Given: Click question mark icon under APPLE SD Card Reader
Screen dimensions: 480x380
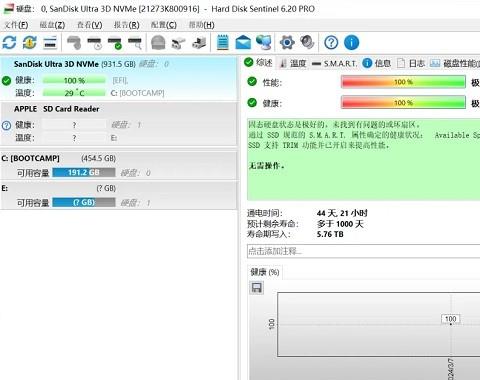Looking at the screenshot, I should click(6, 125).
